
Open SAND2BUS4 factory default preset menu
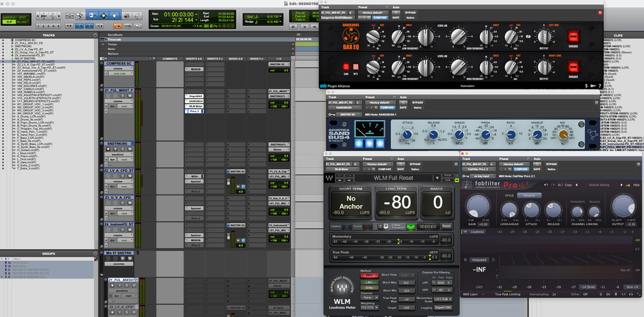381,102
